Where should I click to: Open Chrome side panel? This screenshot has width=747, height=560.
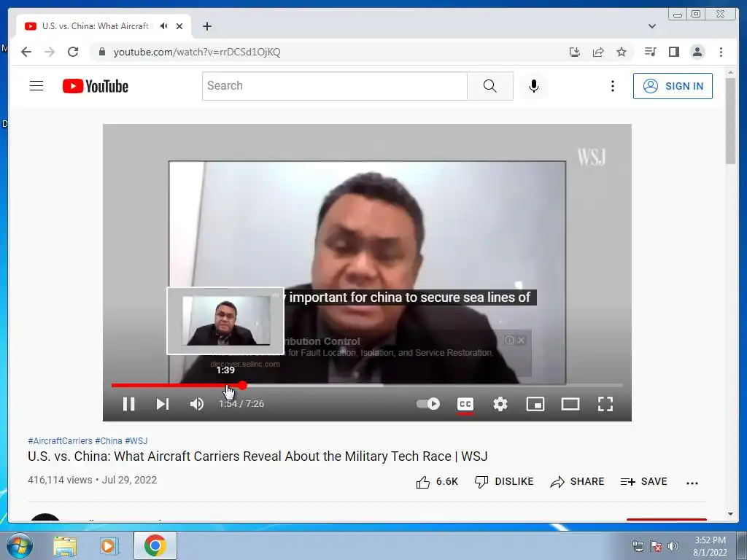[x=673, y=52]
